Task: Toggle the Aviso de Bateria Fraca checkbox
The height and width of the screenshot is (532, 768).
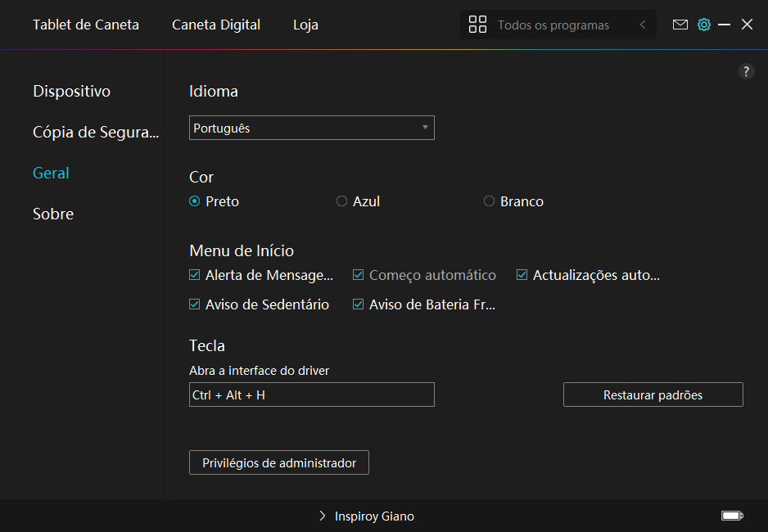Action: click(358, 304)
